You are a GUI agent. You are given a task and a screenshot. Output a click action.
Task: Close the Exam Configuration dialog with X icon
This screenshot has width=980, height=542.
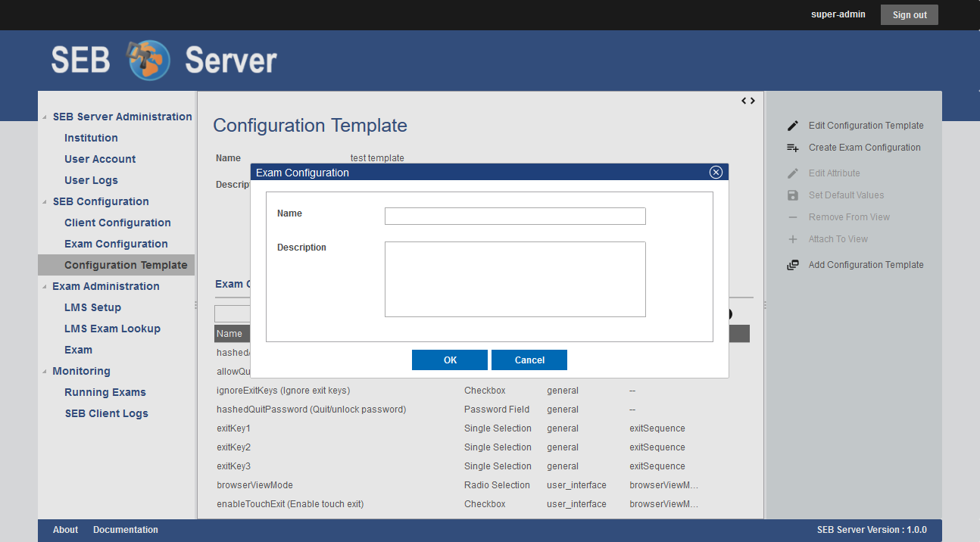[716, 173]
